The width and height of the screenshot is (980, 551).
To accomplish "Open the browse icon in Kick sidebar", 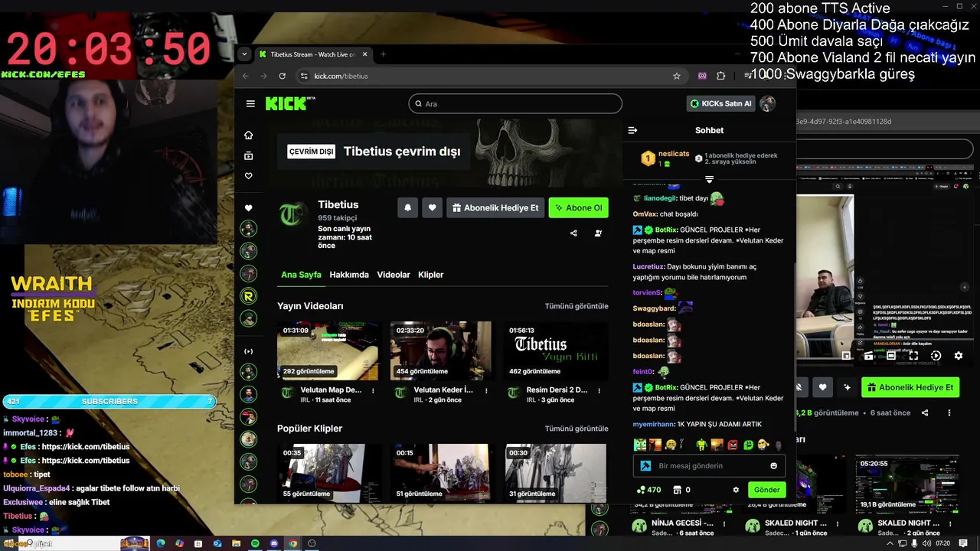I will [x=248, y=156].
